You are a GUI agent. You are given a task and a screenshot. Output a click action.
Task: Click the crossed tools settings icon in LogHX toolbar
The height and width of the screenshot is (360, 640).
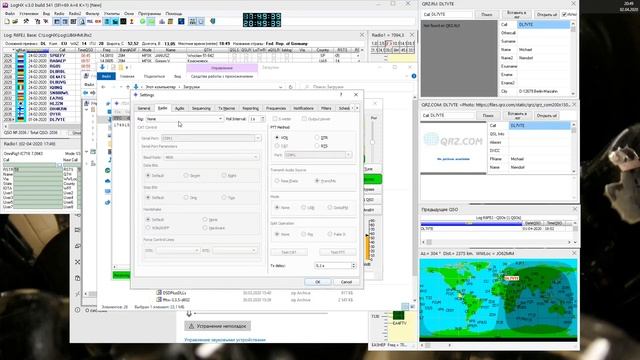point(27,21)
